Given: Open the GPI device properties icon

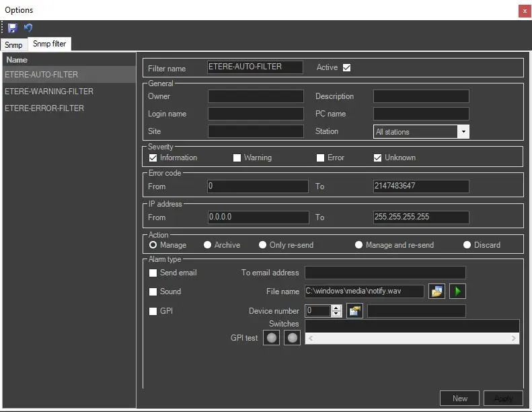Looking at the screenshot, I should coord(354,311).
